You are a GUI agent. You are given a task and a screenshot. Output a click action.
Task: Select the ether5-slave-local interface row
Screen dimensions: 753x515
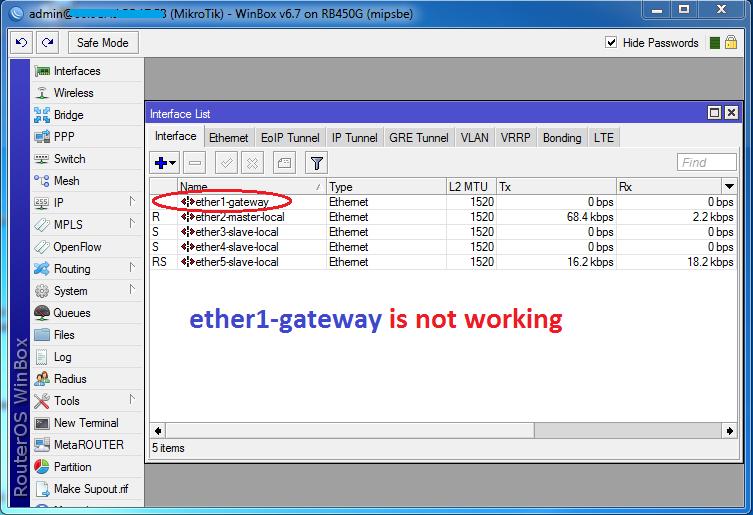tap(443, 262)
